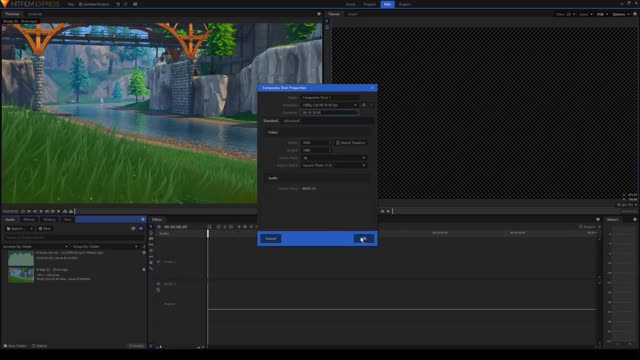Screen dimensions: 640x360
Task: Select the Bridge media item thumbnail
Action: [21, 275]
